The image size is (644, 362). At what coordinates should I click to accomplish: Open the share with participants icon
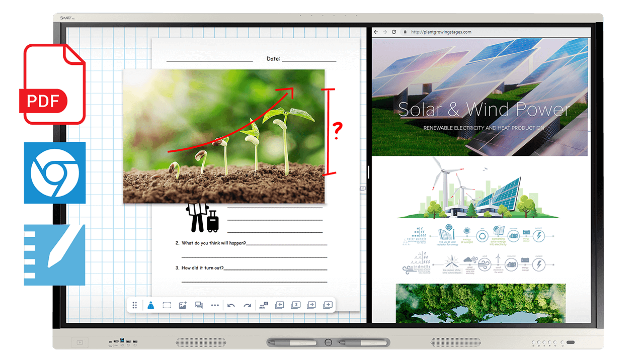pos(264,305)
